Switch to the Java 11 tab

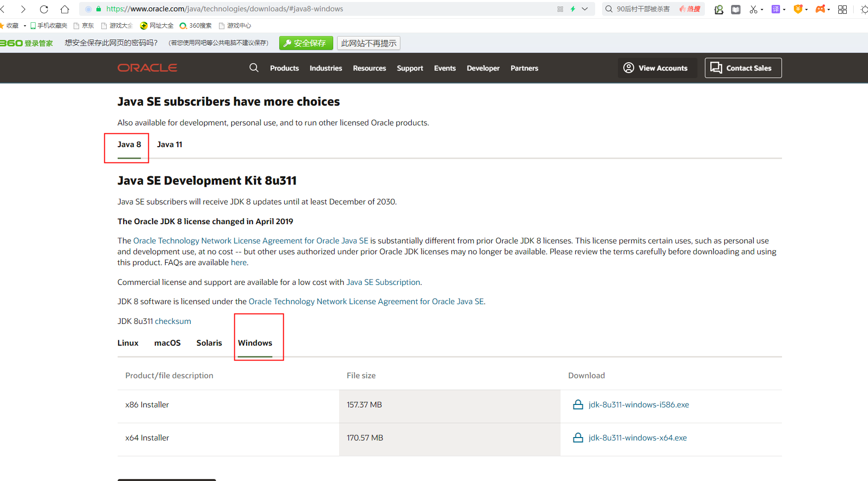(x=170, y=144)
